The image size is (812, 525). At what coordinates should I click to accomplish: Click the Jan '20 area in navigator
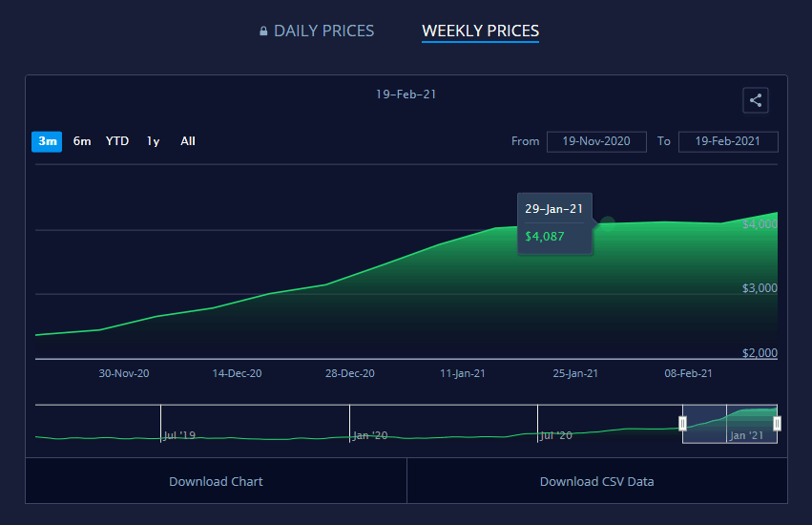(x=369, y=435)
